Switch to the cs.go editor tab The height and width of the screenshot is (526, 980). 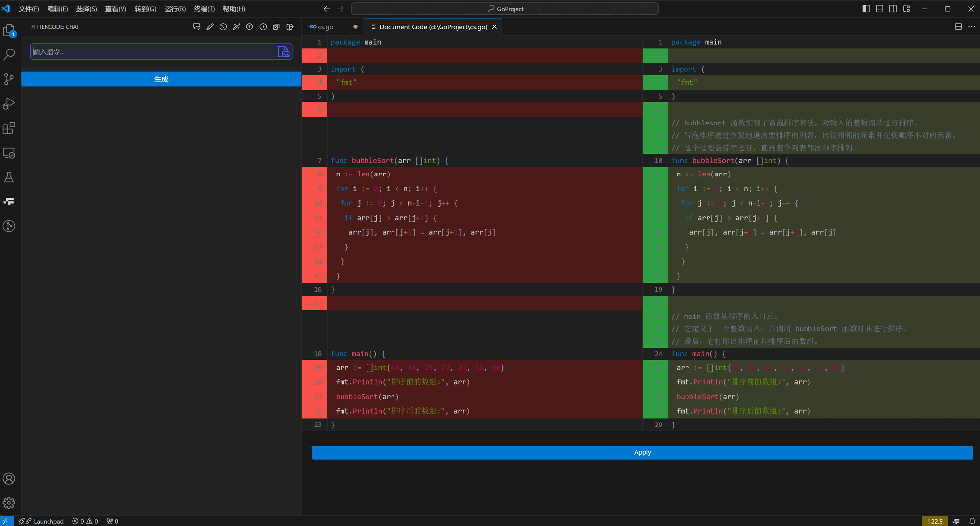(x=325, y=27)
